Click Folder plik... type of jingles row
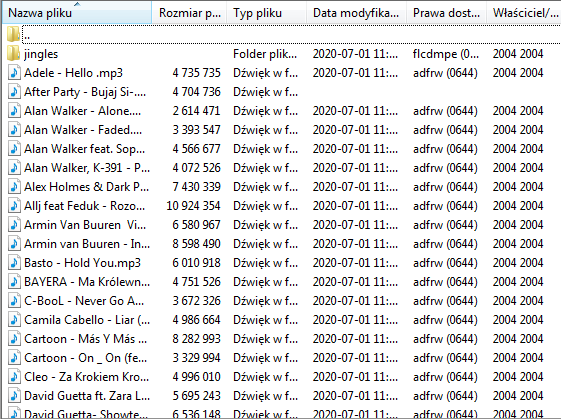The width and height of the screenshot is (561, 419). coord(265,54)
